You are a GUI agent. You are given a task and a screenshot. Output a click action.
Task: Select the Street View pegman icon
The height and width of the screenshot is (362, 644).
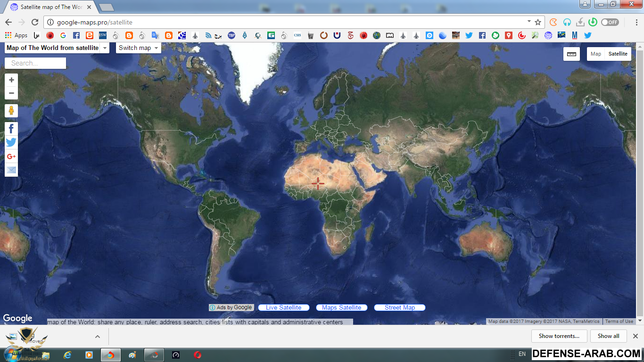click(11, 111)
